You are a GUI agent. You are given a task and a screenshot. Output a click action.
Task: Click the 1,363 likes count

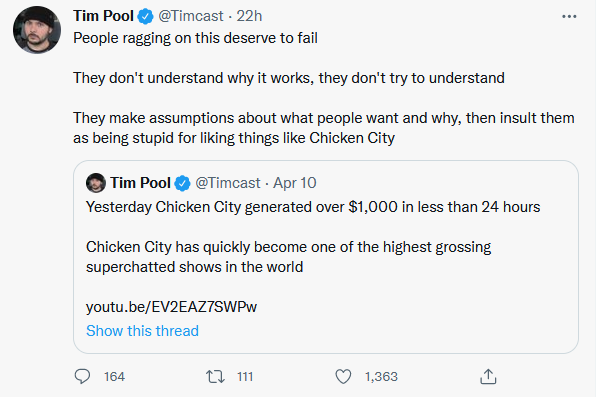pyautogui.click(x=381, y=376)
